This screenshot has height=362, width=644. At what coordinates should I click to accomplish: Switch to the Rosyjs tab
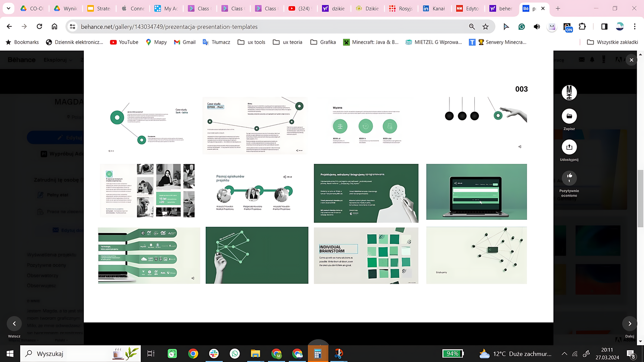point(401,8)
